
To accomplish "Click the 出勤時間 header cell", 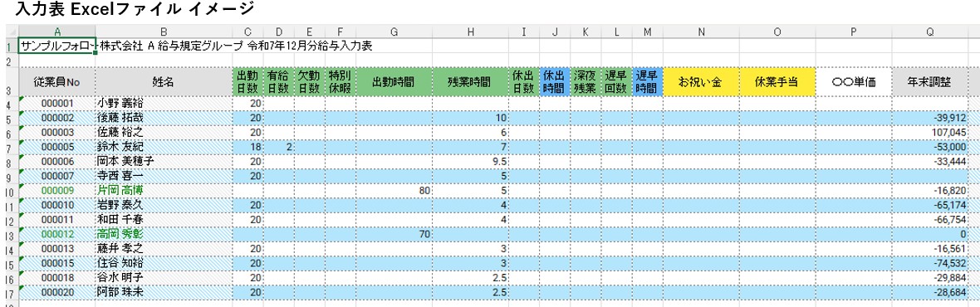I will 394,81.
